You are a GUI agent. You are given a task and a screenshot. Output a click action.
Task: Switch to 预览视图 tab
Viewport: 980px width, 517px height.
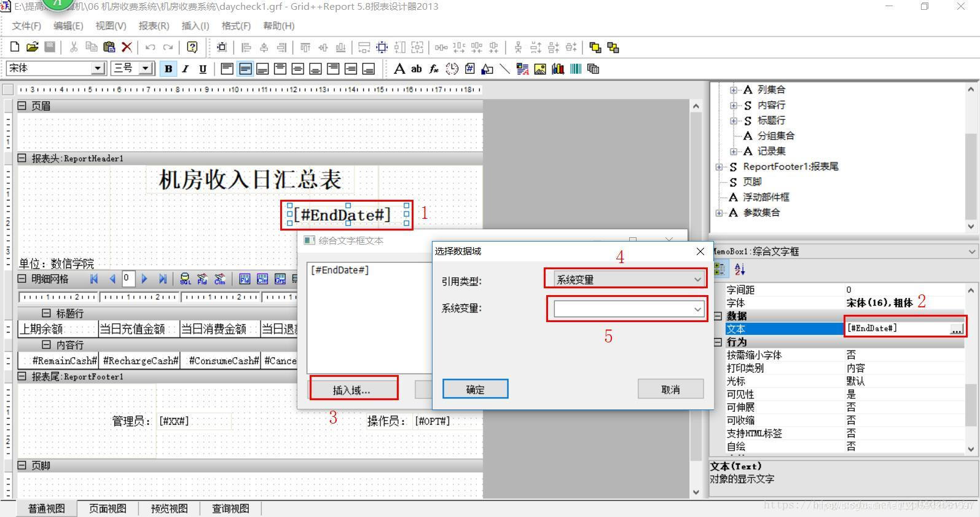coord(169,508)
